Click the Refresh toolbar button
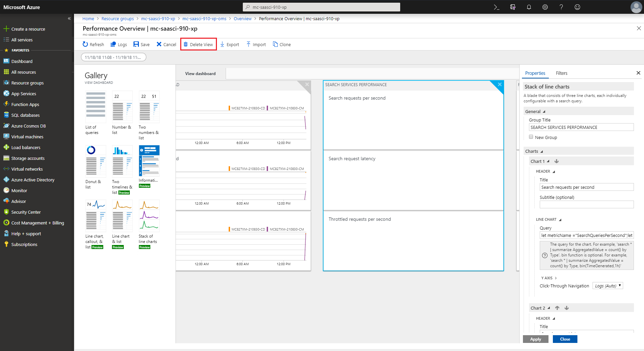The width and height of the screenshot is (644, 351). pyautogui.click(x=93, y=44)
